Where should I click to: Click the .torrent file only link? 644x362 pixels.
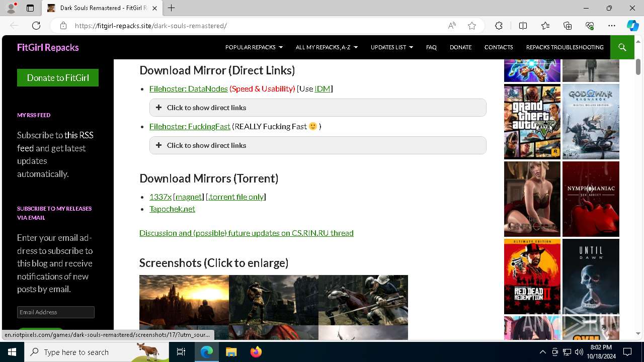point(236,197)
